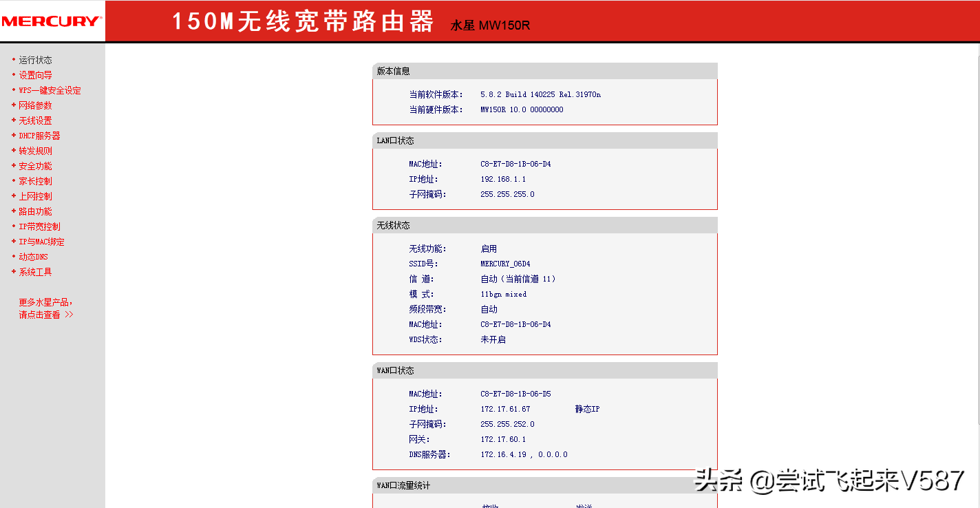Viewport: 980px width, 508px height.
Task: Select LAN subnet mask 255.255.255.0
Action: (x=507, y=194)
